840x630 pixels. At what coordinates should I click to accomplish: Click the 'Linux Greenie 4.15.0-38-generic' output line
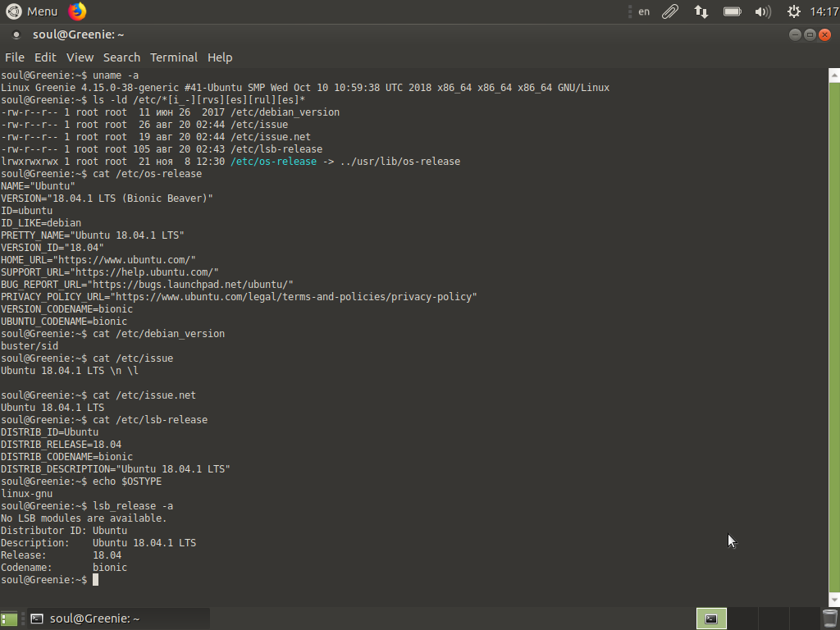point(305,88)
